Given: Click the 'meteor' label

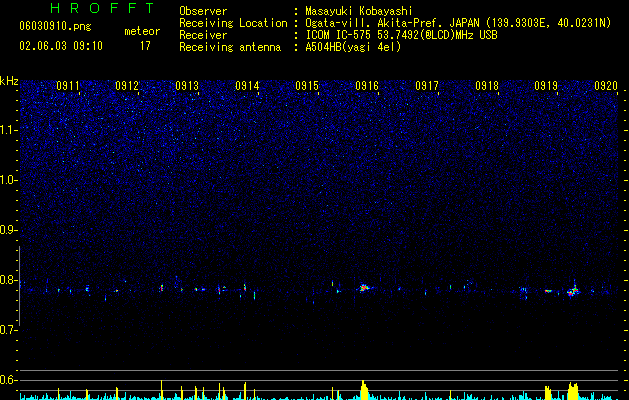Looking at the screenshot, I should (x=142, y=31).
